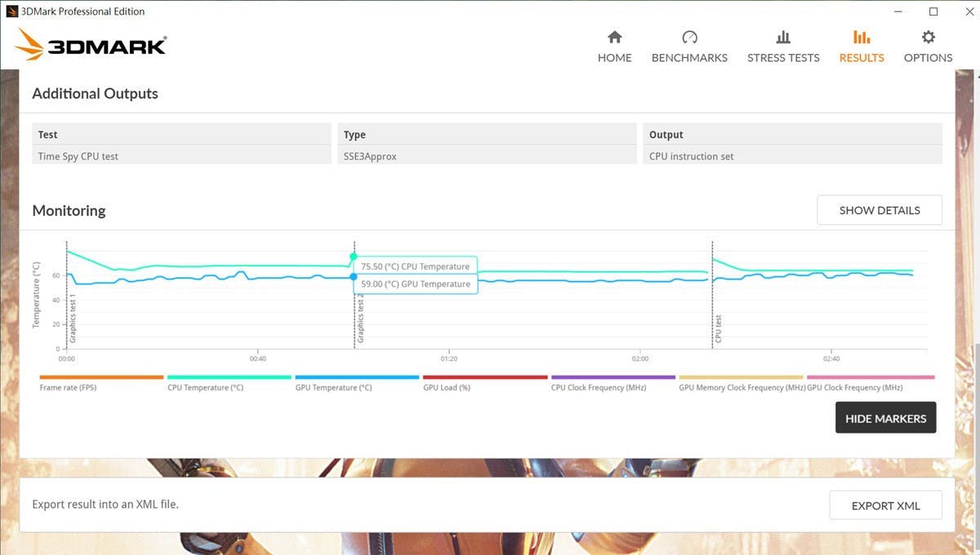Click the Export result into XML text

tap(105, 504)
